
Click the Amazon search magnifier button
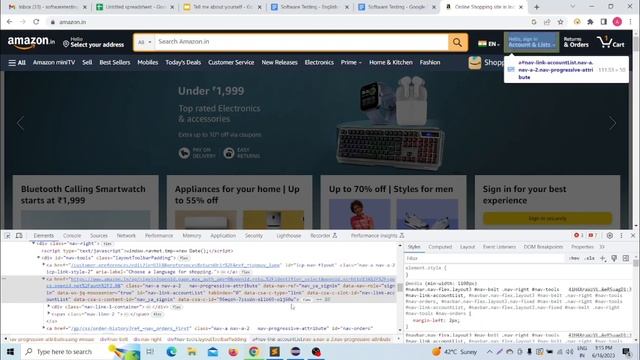click(x=458, y=42)
